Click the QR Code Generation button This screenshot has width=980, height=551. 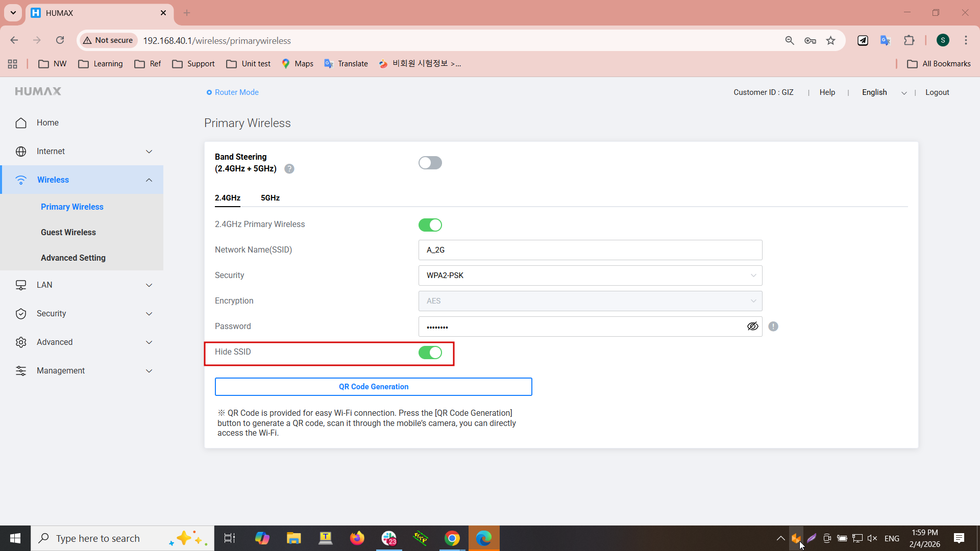pos(373,387)
